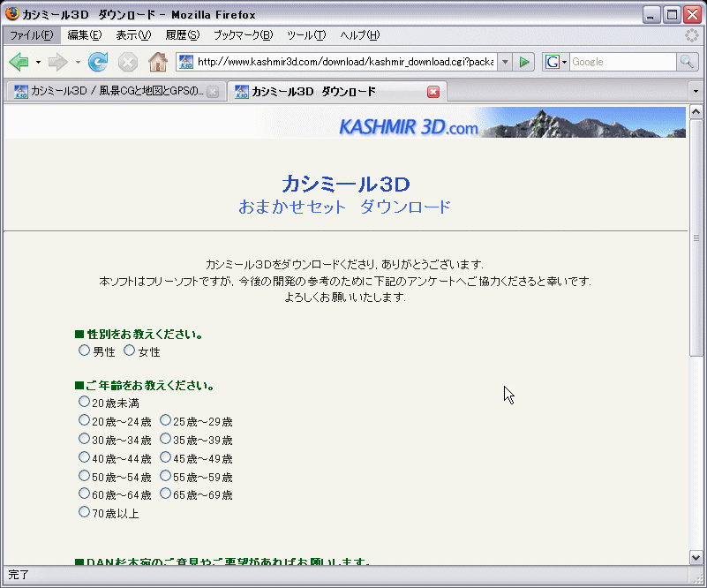Select the 男性 radio button
Image resolution: width=707 pixels, height=588 pixels.
point(84,351)
